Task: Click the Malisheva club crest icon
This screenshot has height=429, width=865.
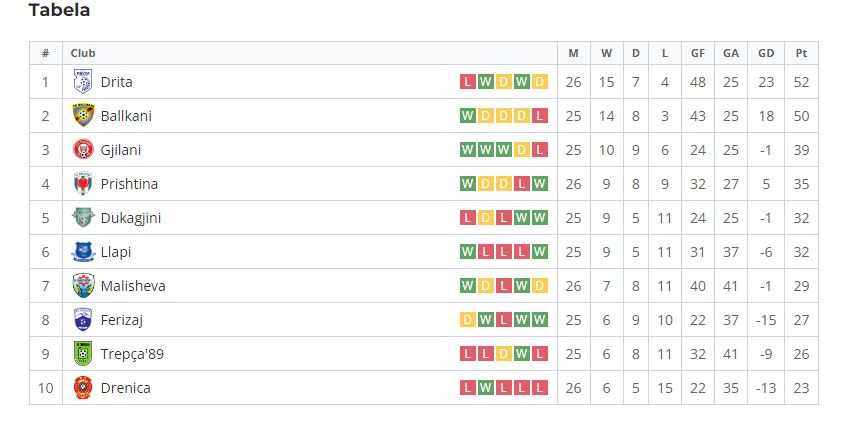Action: click(83, 286)
